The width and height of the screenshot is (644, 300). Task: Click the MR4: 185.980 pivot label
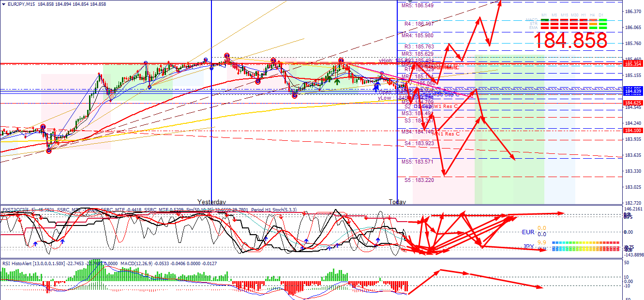418,36
